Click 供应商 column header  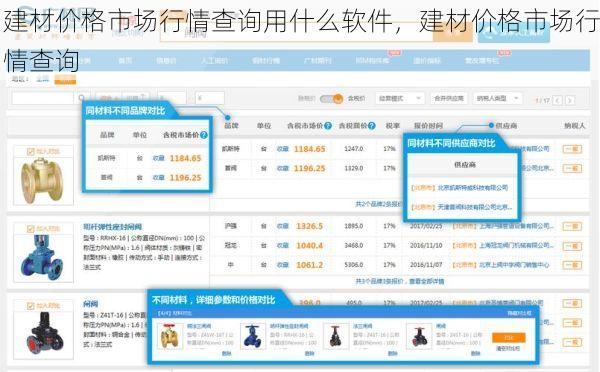click(x=506, y=126)
